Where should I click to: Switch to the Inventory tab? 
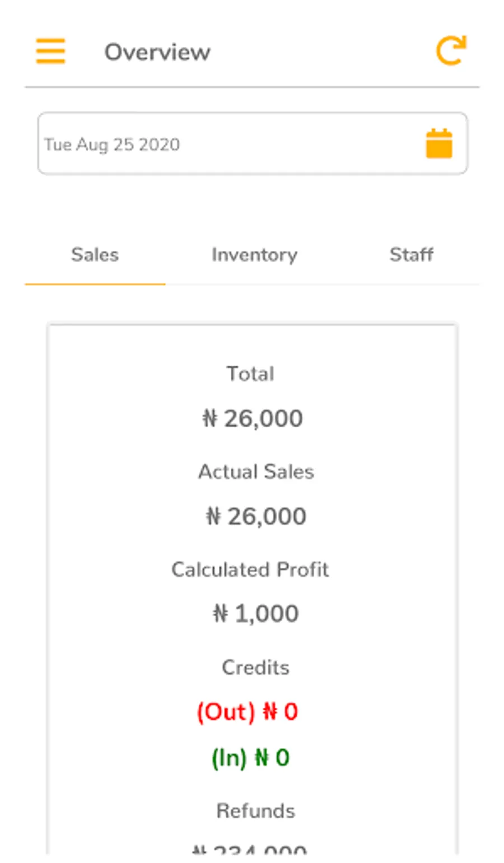(x=254, y=255)
